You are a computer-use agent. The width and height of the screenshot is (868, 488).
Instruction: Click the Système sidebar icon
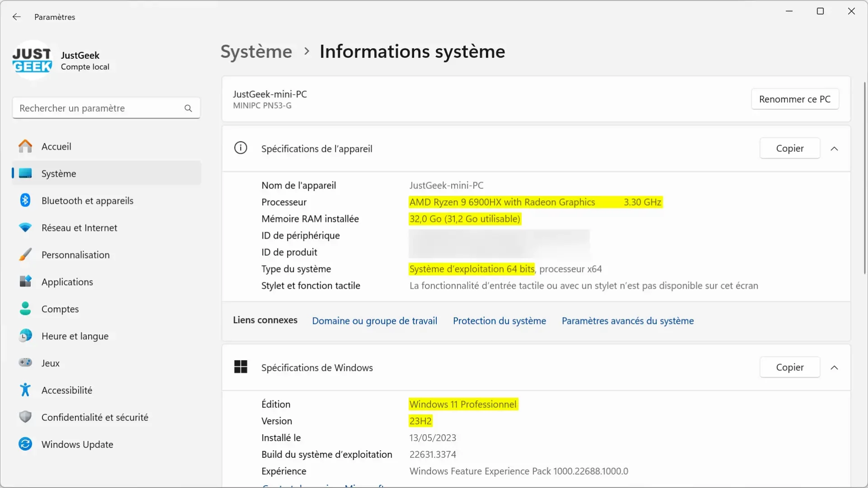tap(24, 174)
